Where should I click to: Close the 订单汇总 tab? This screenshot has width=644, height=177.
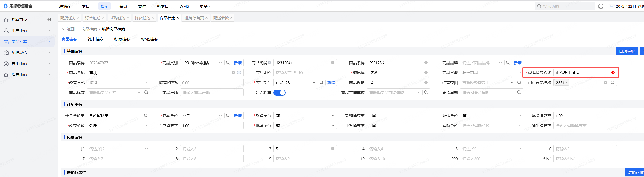pyautogui.click(x=103, y=18)
